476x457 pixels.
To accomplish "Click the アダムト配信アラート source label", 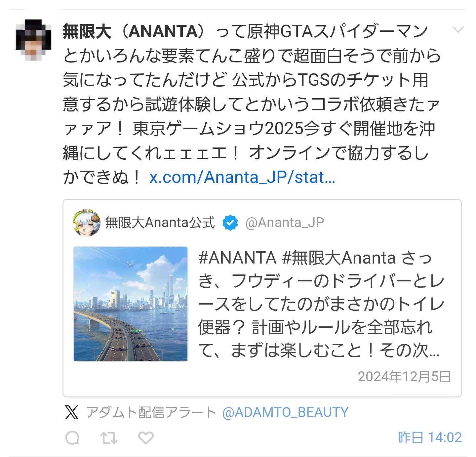I will 151,412.
